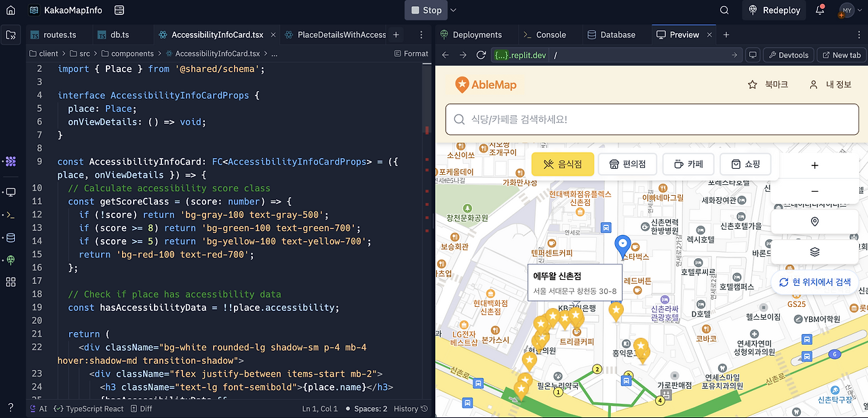Open the all tools grid icon
This screenshot has width=868, height=418.
pyautogui.click(x=10, y=282)
